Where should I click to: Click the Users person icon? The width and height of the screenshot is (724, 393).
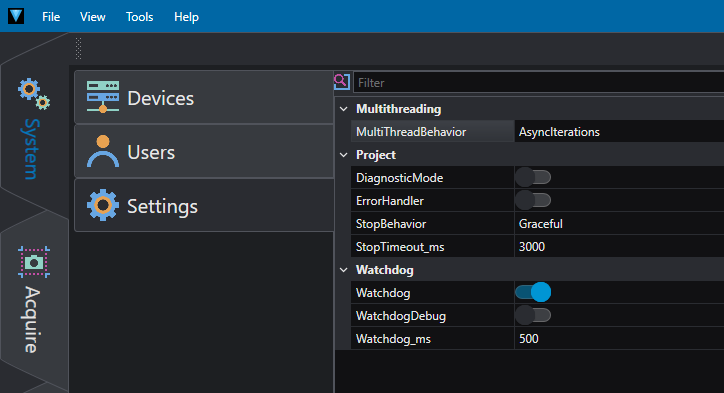103,151
